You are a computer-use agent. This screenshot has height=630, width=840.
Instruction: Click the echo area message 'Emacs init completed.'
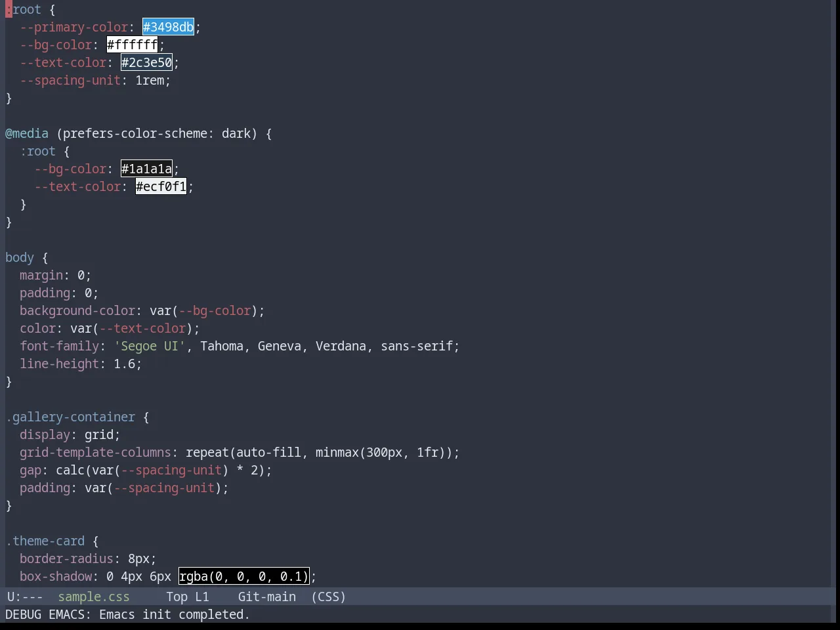175,614
